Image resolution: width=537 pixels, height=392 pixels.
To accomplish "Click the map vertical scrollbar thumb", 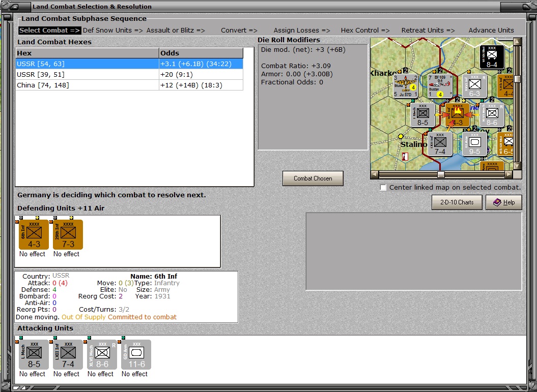I will pos(517,79).
